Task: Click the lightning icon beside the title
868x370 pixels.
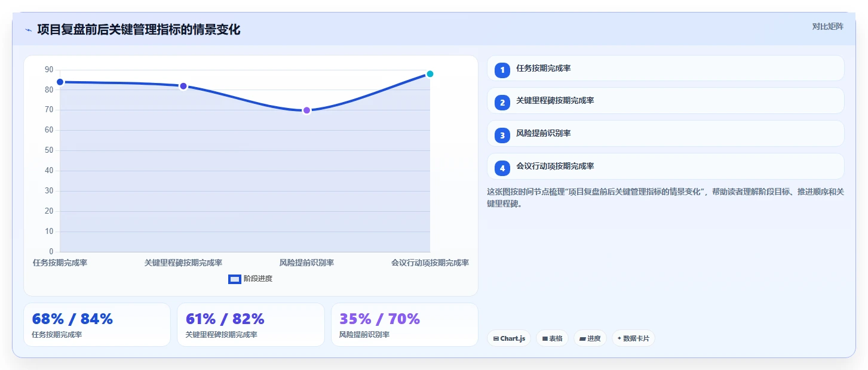Action: coord(29,30)
